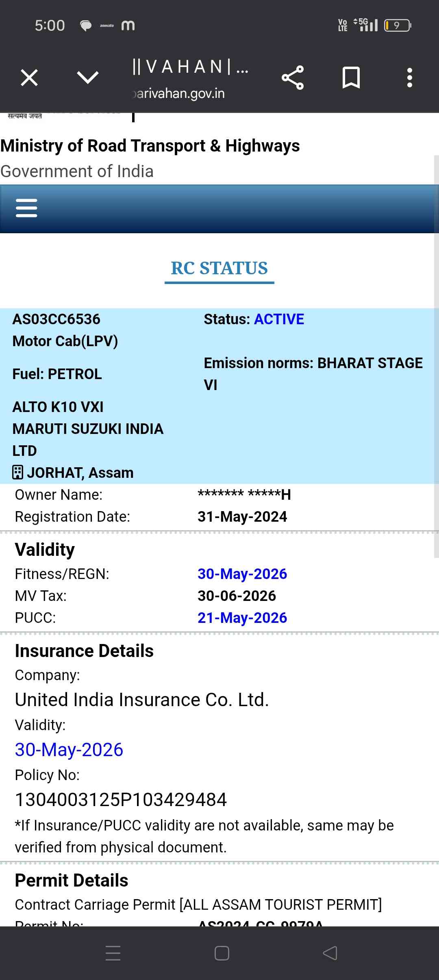
Task: Open the hamburger navigation menu
Action: pyautogui.click(x=26, y=208)
